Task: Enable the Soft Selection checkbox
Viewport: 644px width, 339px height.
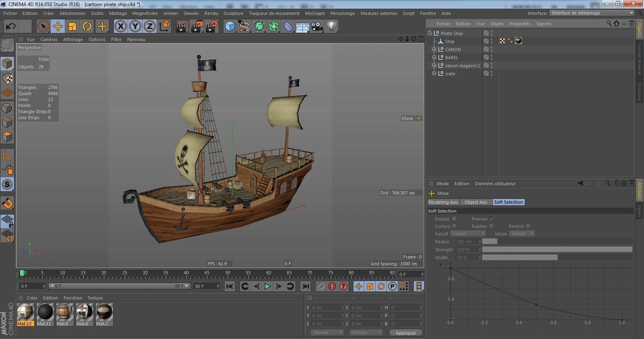Action: click(x=454, y=219)
